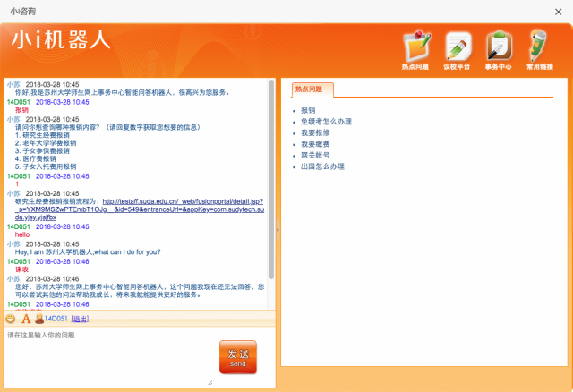Open the 免缓考怎么办理 question link
This screenshot has height=392, width=573.
tap(326, 122)
